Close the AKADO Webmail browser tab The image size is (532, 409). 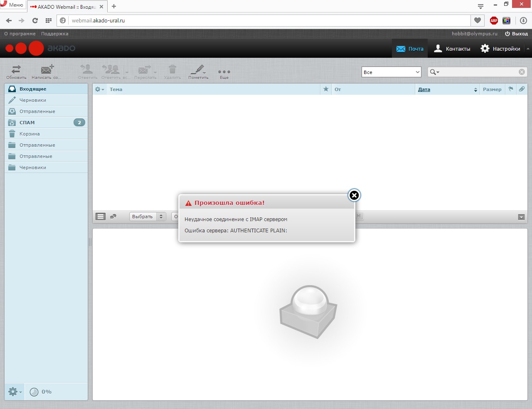(101, 7)
